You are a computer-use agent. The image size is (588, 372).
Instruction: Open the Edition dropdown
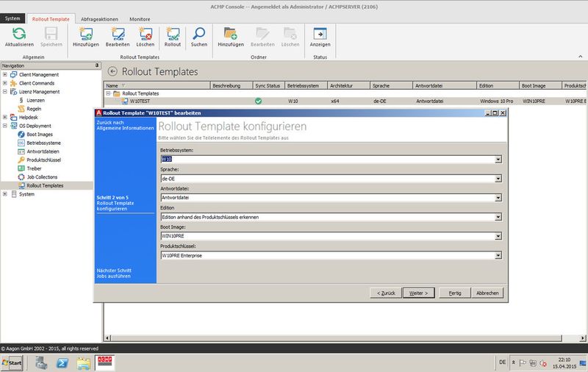tap(498, 217)
